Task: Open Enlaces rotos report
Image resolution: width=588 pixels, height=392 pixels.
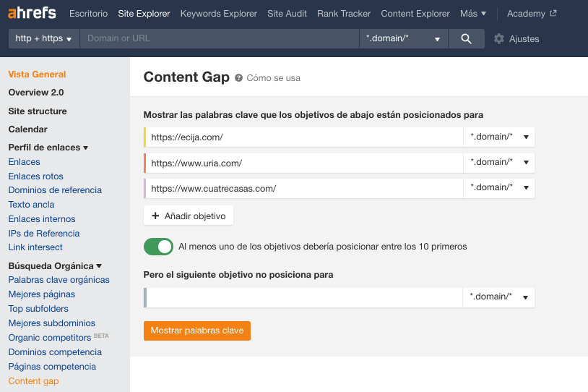Action: (35, 176)
